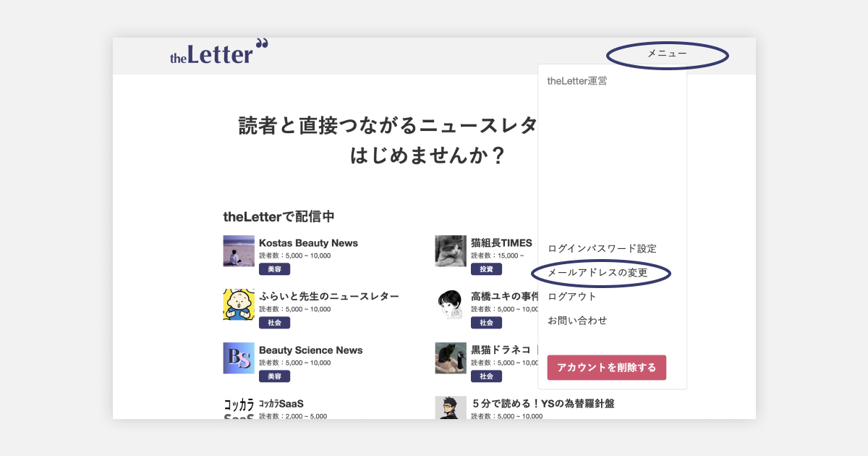The width and height of the screenshot is (868, 456).
Task: Click the 美容 tag under Beauty Science News
Action: [x=274, y=376]
